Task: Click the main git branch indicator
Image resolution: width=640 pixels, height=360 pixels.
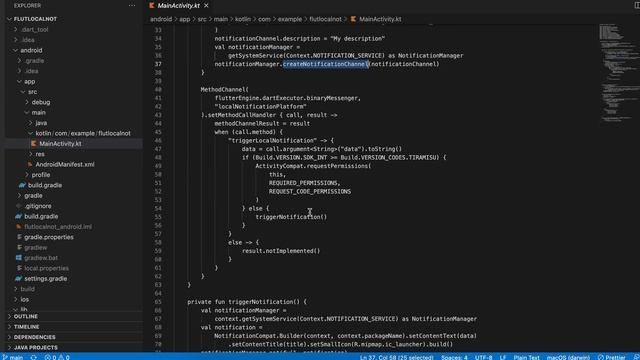Action: click(x=13, y=357)
